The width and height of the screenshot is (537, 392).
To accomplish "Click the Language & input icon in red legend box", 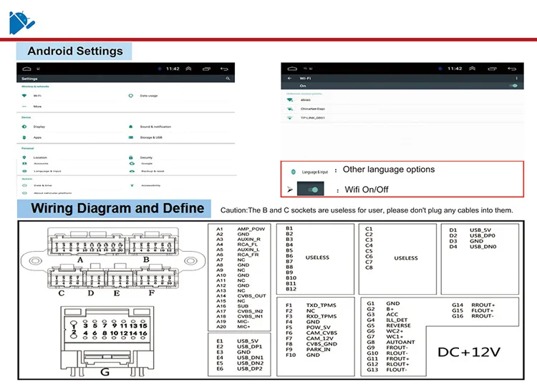I will coord(293,172).
